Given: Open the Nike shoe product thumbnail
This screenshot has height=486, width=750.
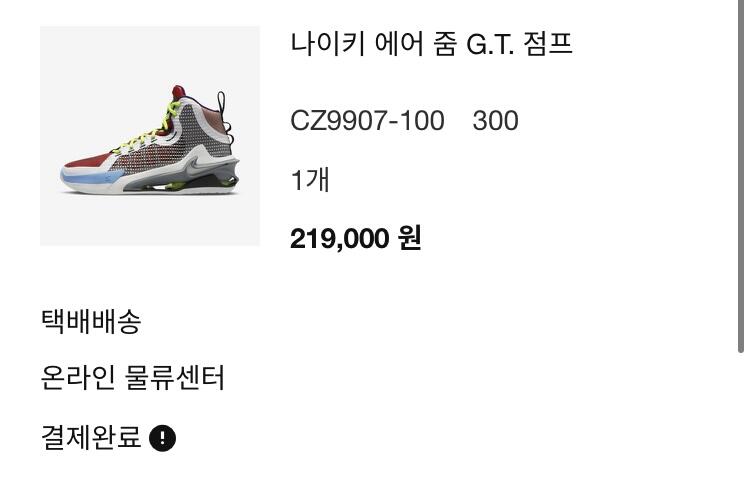Looking at the screenshot, I should [150, 136].
